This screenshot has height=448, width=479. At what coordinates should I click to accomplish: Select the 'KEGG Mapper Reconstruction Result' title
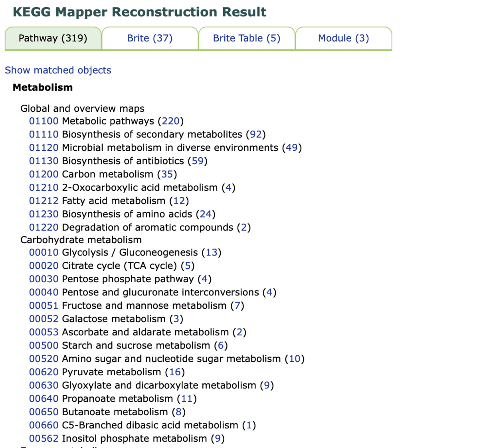click(x=139, y=12)
